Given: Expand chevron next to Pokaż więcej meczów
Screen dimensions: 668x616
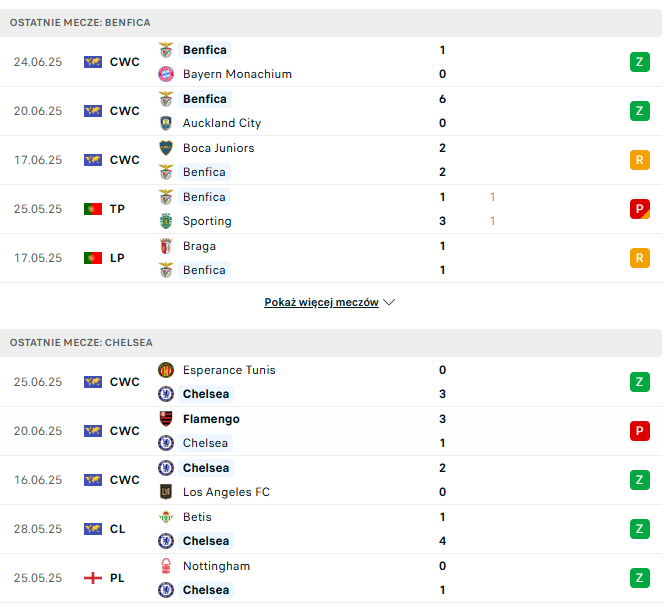Looking at the screenshot, I should click(389, 302).
